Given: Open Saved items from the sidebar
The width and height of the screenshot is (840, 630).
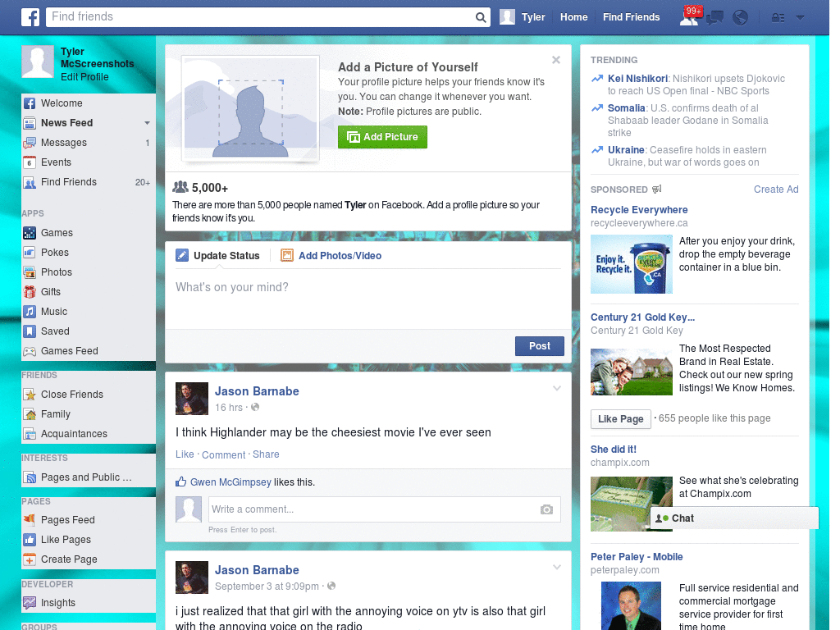Looking at the screenshot, I should [x=30, y=331].
